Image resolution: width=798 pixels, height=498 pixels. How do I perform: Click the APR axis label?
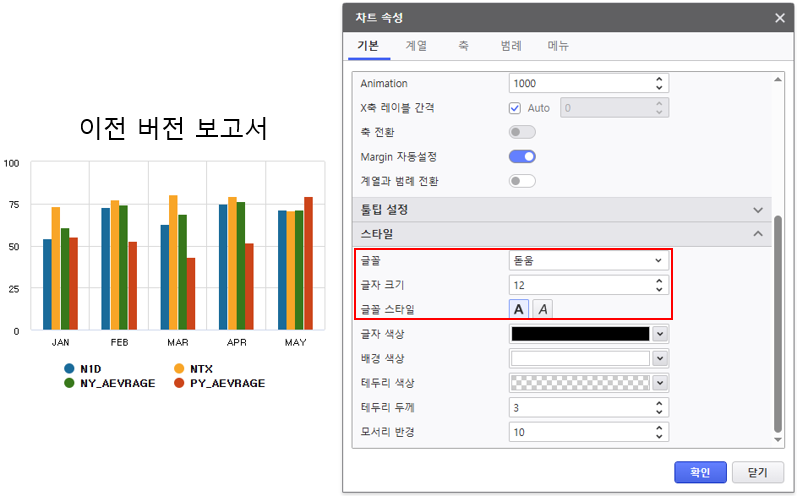pos(237,342)
